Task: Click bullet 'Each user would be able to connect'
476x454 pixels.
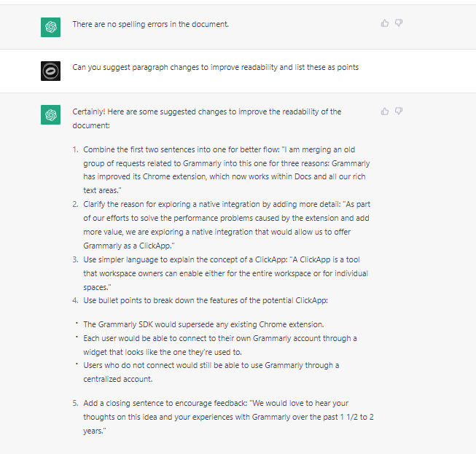Action: 220,345
